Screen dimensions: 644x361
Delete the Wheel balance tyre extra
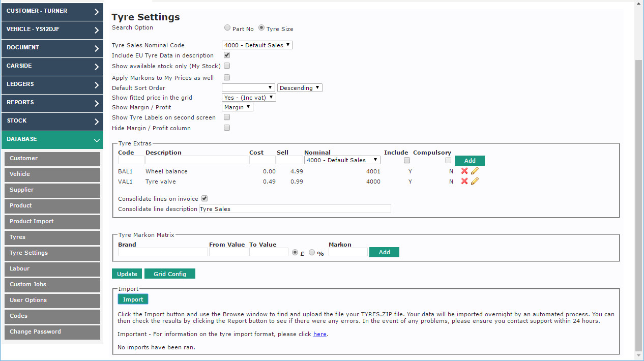coord(464,171)
